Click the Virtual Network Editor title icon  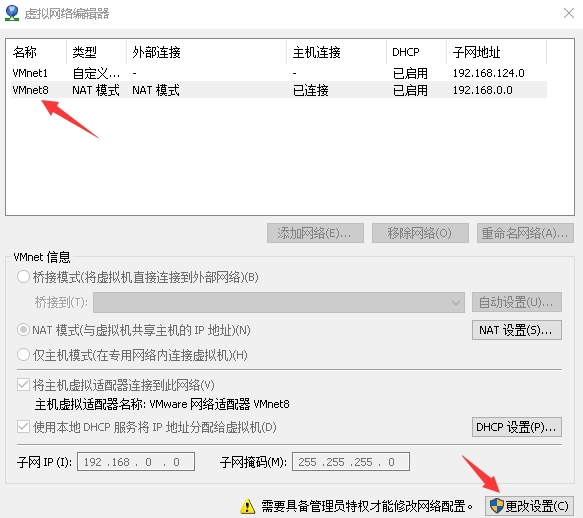pyautogui.click(x=12, y=13)
